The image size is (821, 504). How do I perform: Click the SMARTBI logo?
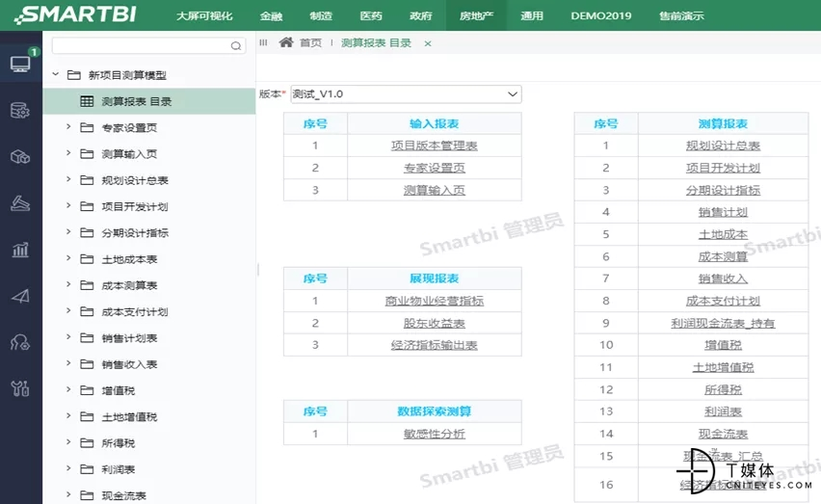coord(76,14)
